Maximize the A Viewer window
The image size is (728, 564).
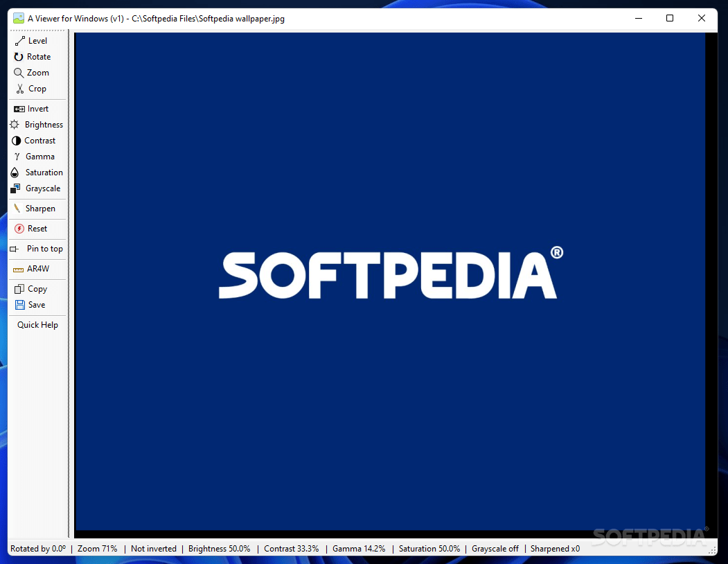point(670,18)
